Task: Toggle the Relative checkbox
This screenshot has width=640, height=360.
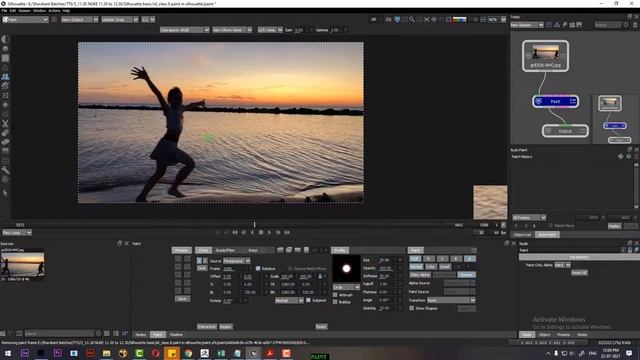Action: 258,269
